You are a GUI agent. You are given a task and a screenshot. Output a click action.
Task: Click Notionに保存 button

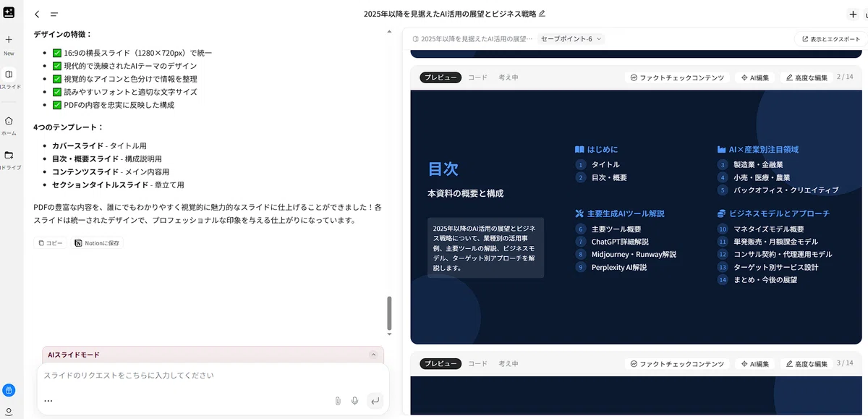(97, 243)
